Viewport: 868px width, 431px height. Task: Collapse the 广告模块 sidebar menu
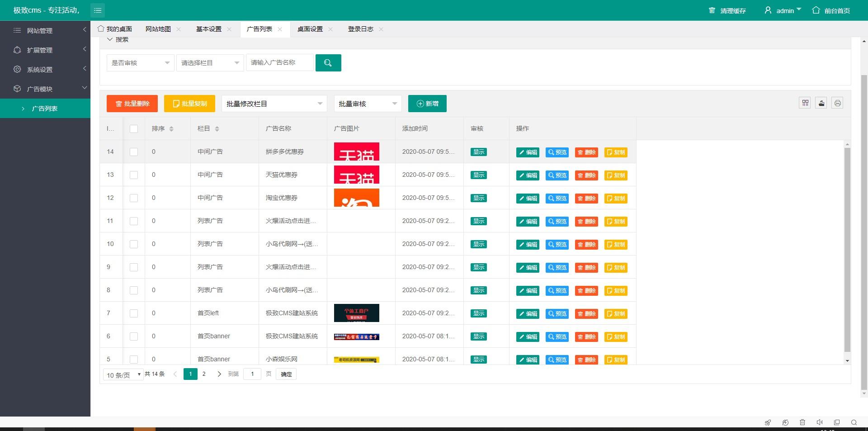pos(45,89)
